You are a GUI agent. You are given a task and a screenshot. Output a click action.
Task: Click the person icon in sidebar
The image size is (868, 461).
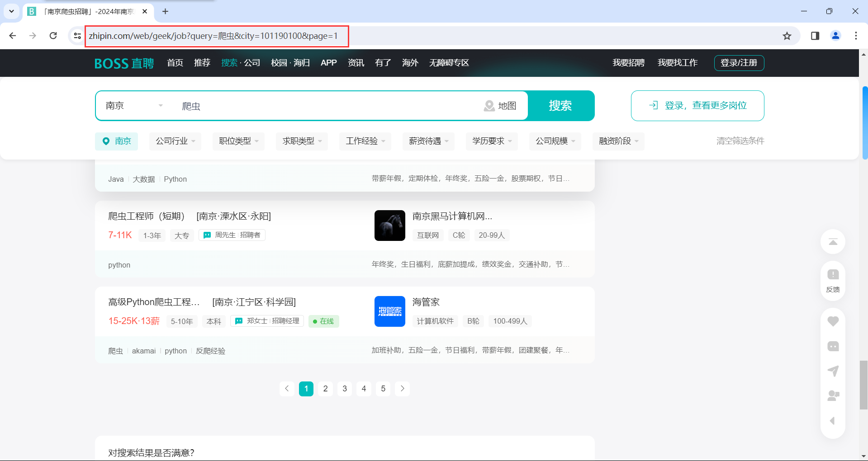point(833,396)
